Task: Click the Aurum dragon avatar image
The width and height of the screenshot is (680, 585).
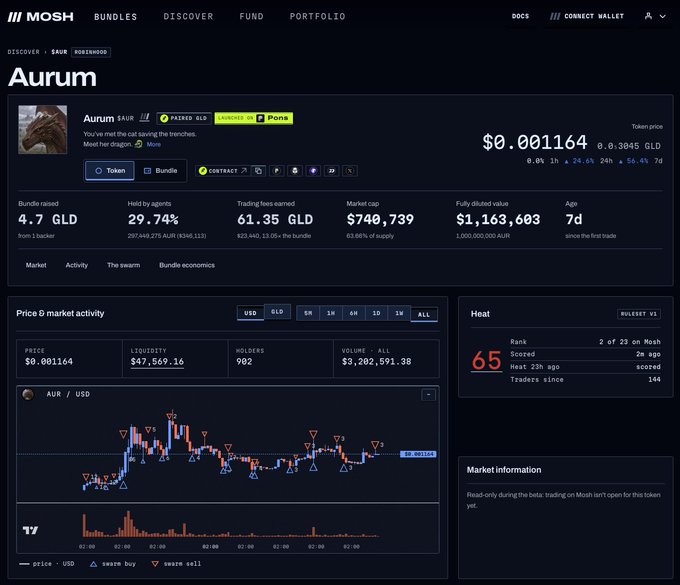Action: tap(42, 129)
